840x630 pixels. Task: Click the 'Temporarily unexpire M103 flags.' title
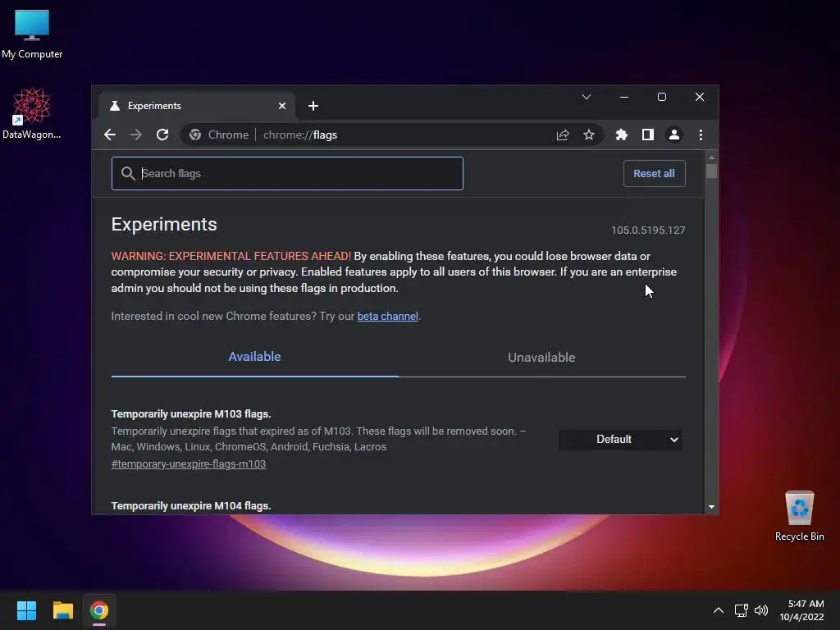click(x=191, y=414)
